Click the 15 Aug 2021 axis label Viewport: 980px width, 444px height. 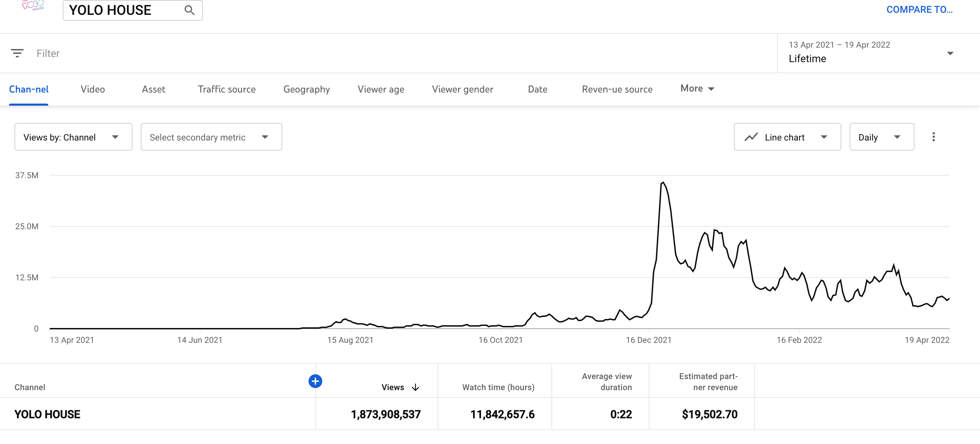point(350,340)
